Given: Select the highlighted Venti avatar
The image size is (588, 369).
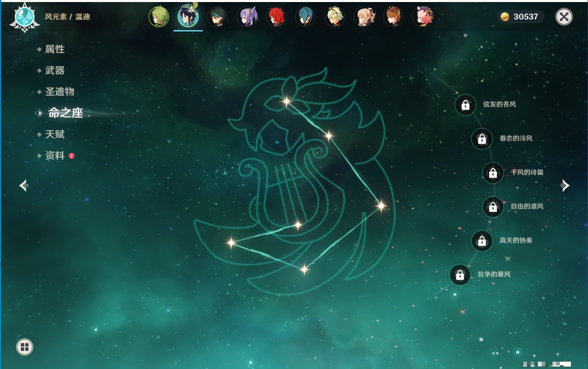Looking at the screenshot, I should tap(188, 15).
